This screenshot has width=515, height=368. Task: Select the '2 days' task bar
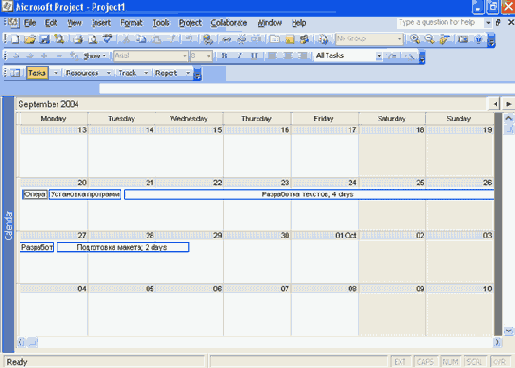coord(123,247)
